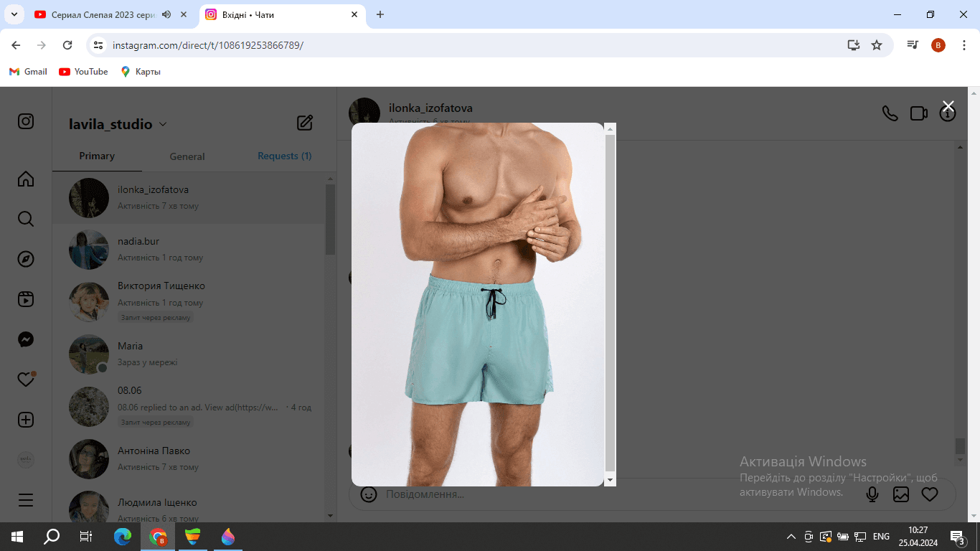980x551 pixels.
Task: Open the chat with Виктория Тищенко
Action: 189,302
